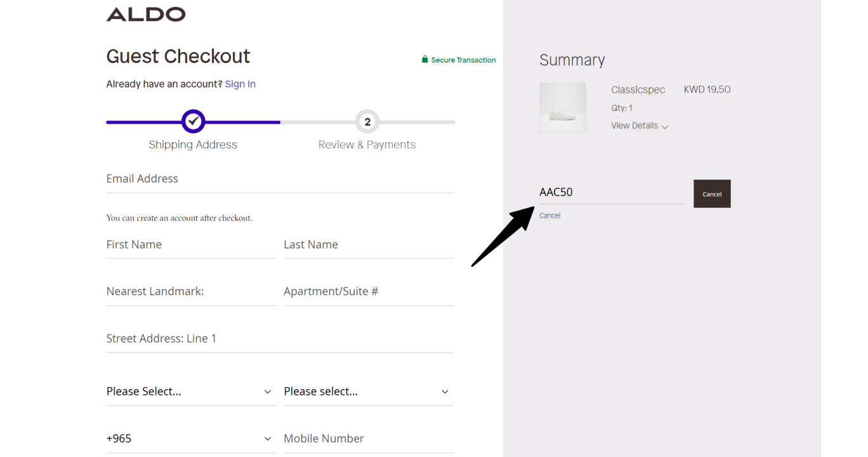Open the Sign In link
This screenshot has width=868, height=457.
click(x=240, y=84)
